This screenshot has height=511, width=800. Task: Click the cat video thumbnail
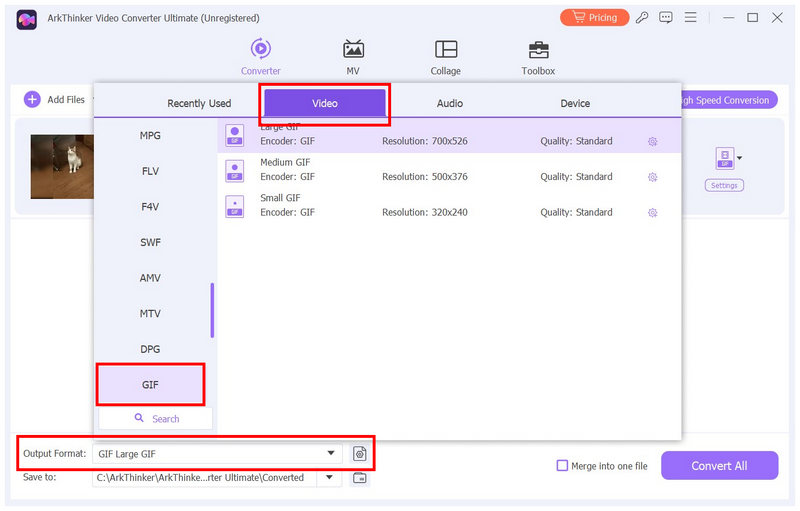coord(62,167)
